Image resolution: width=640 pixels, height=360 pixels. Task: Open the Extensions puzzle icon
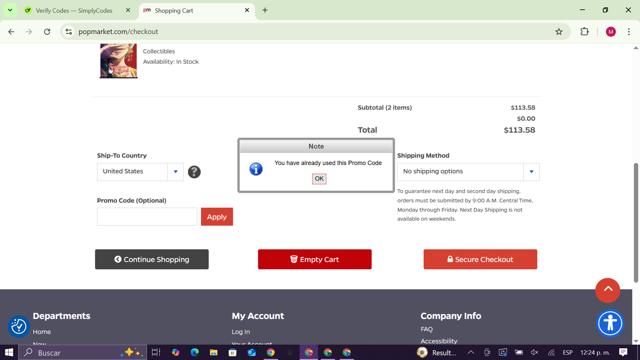(x=584, y=31)
